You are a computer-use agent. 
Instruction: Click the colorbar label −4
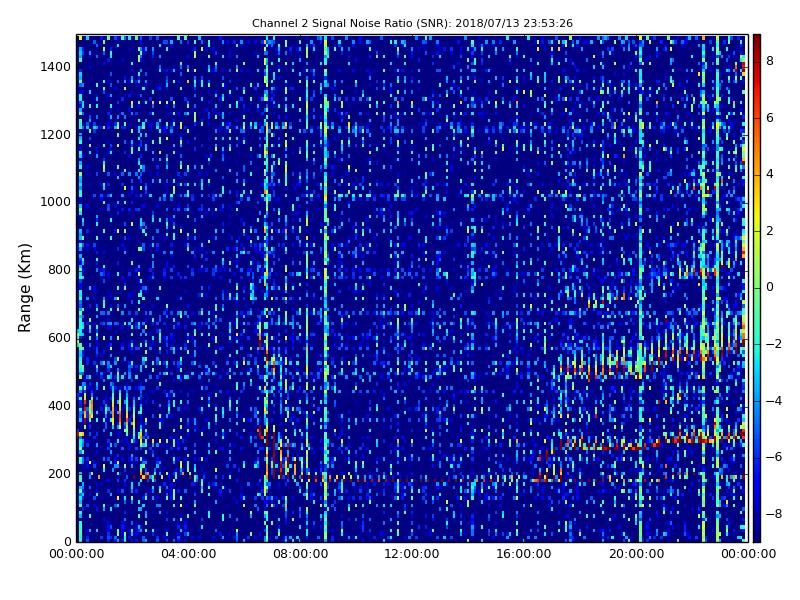(774, 401)
